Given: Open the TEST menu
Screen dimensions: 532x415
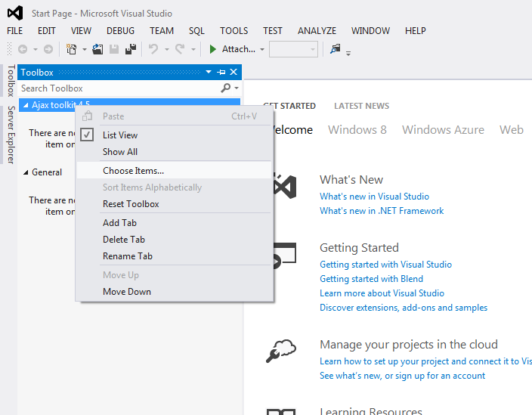Looking at the screenshot, I should click(273, 31).
